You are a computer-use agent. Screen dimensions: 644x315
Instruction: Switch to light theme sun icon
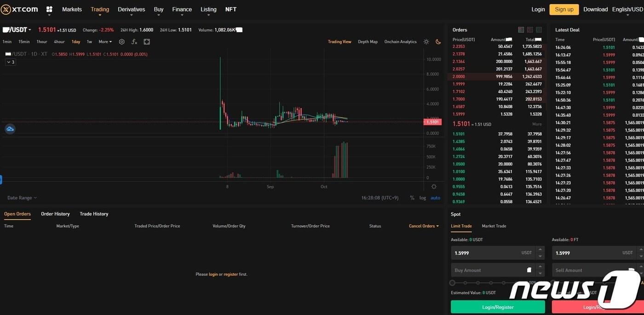[426, 42]
